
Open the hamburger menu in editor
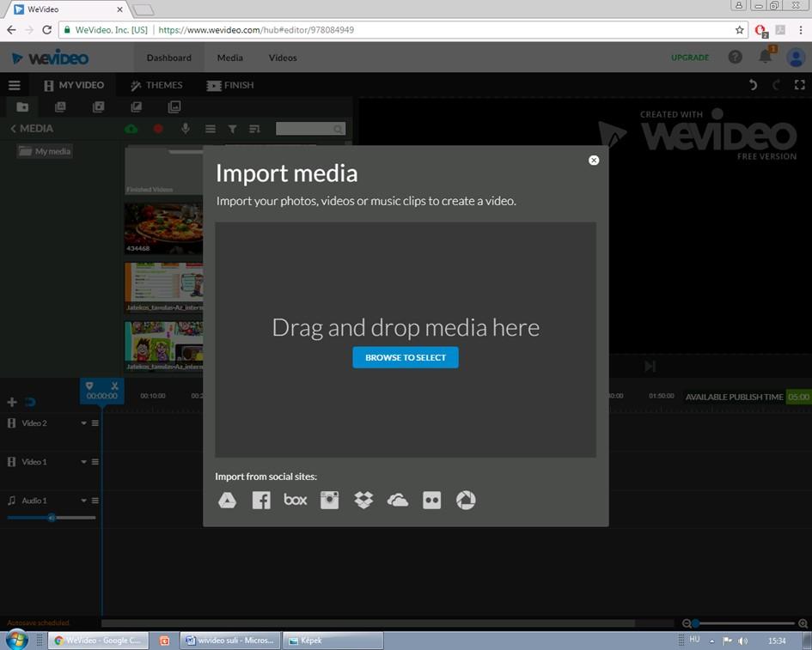(15, 85)
